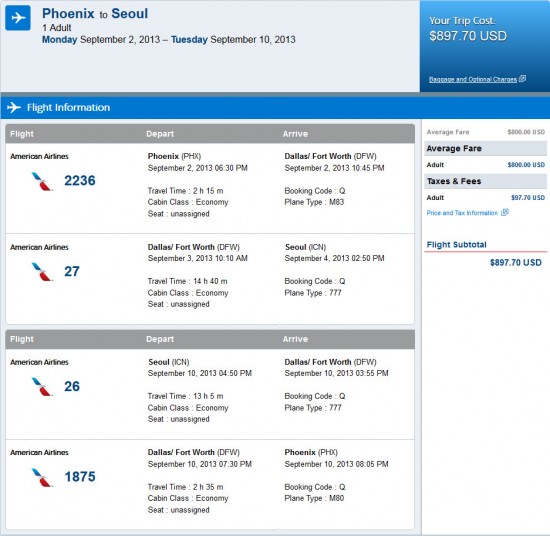Select flight number 26
This screenshot has width=550, height=536.
[x=72, y=386]
